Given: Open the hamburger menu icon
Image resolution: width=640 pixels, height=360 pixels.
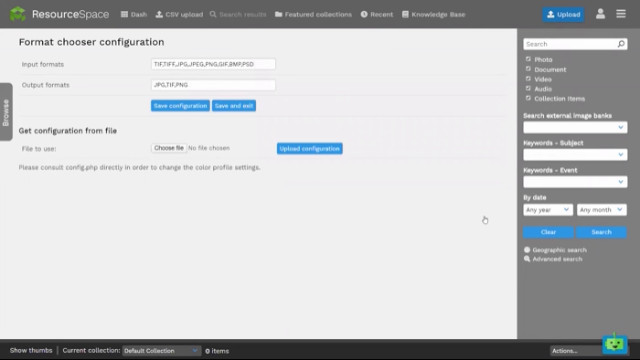Looking at the screenshot, I should tap(621, 14).
